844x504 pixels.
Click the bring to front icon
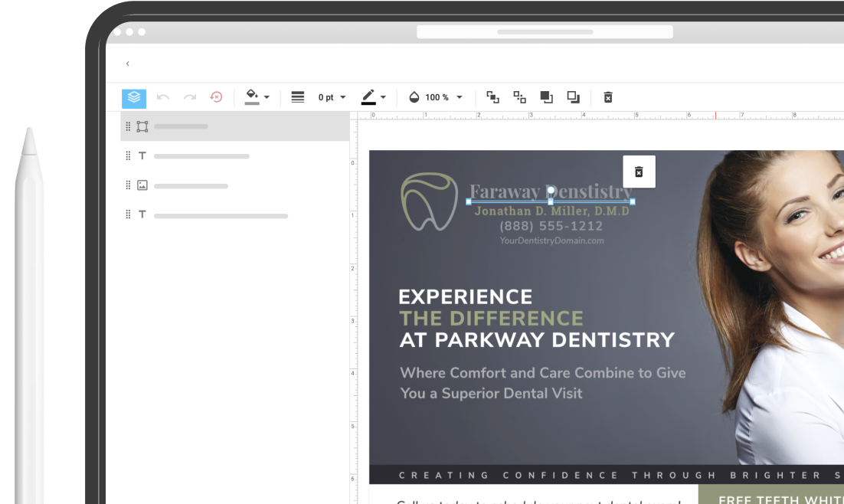click(x=546, y=97)
